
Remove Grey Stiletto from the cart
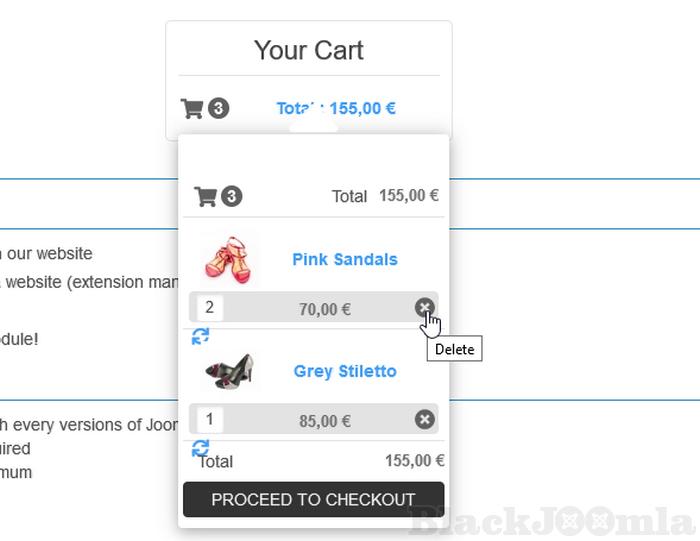point(424,420)
